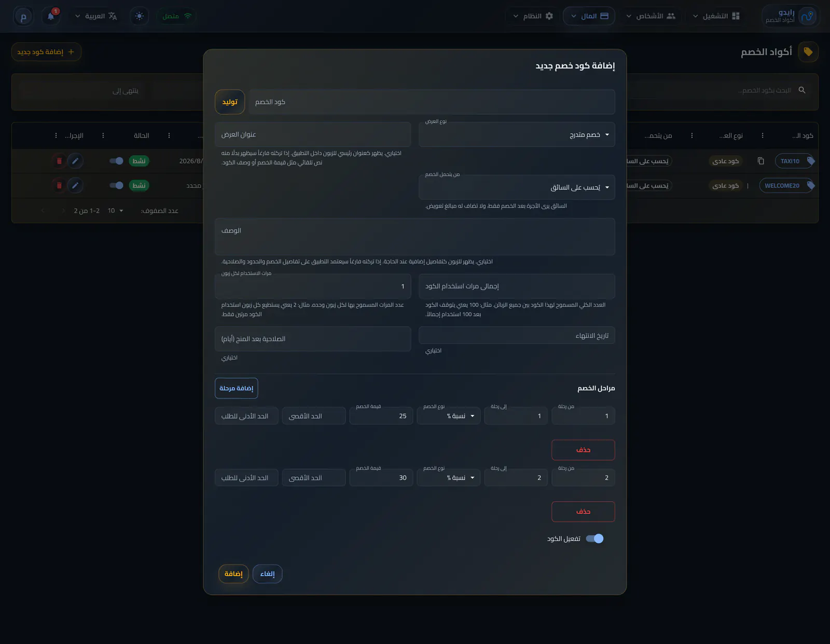Toggle active status switch for WELCOME20 row
Image resolution: width=830 pixels, height=644 pixels.
pos(116,185)
